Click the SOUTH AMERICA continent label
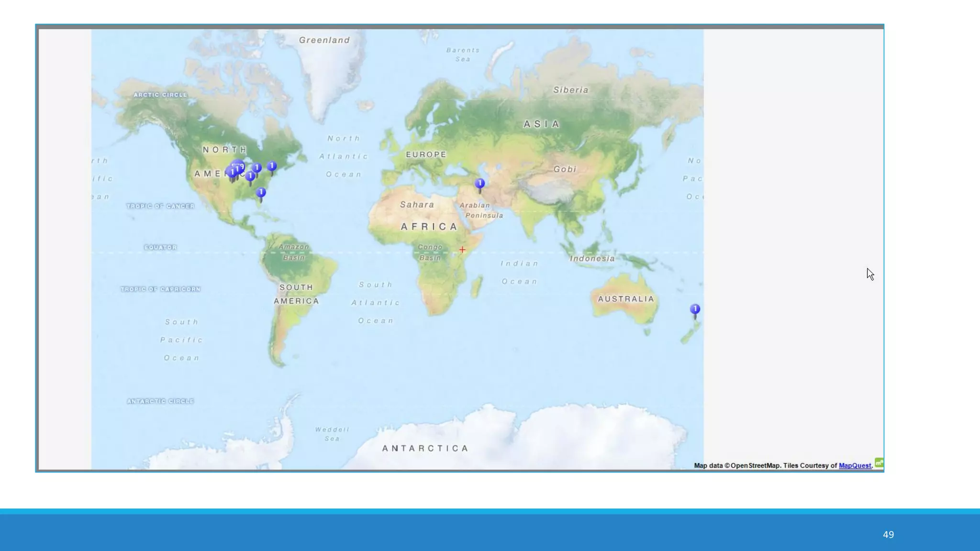Screen dimensions: 980x551 tap(296, 294)
